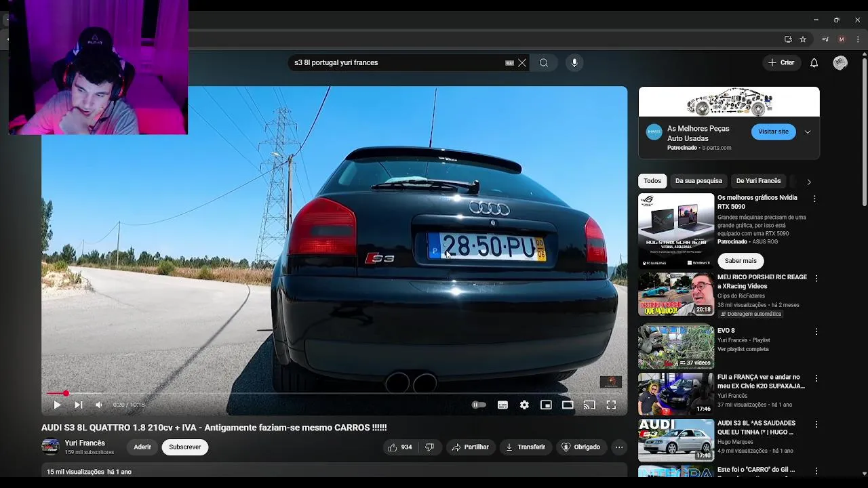Open the Yuri Francês channel name link
Viewport: 868px width, 488px height.
tap(85, 443)
